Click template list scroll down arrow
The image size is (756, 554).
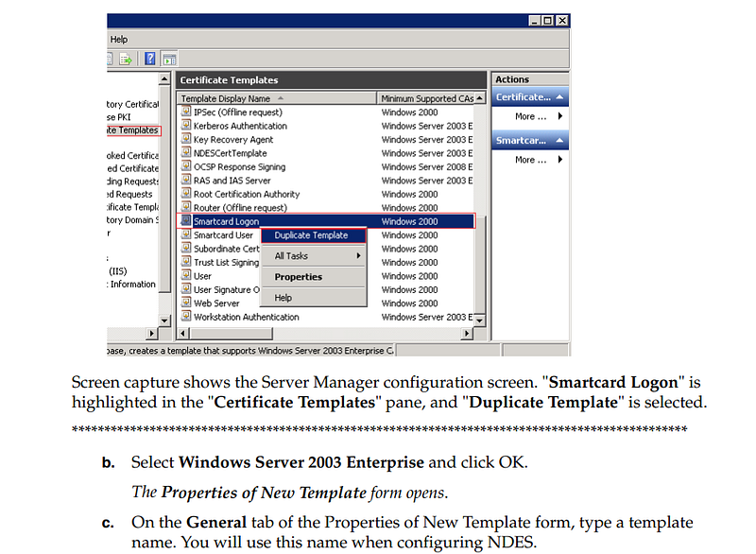[x=480, y=320]
